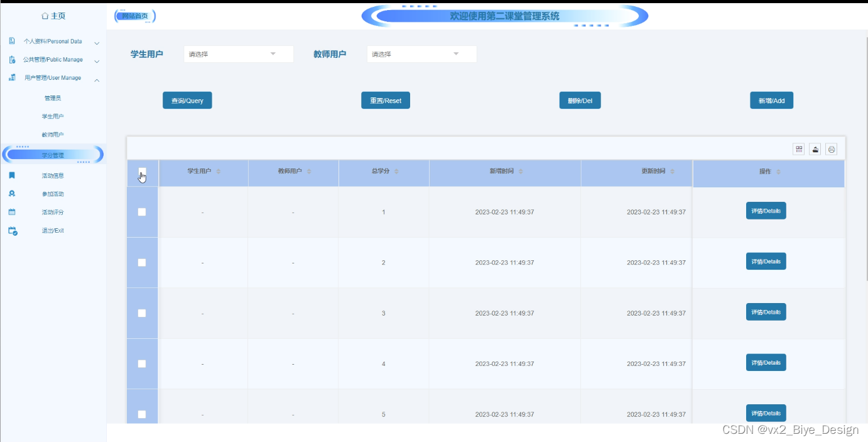This screenshot has height=442, width=868.
Task: Collapse the 用户管理/User Manage menu chevron
Action: [97, 79]
